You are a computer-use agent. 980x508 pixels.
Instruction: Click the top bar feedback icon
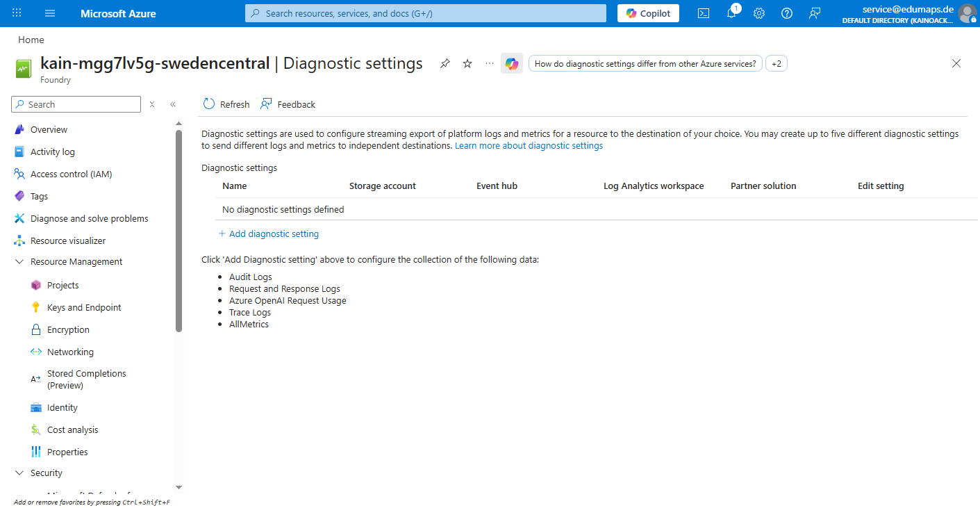click(x=815, y=13)
